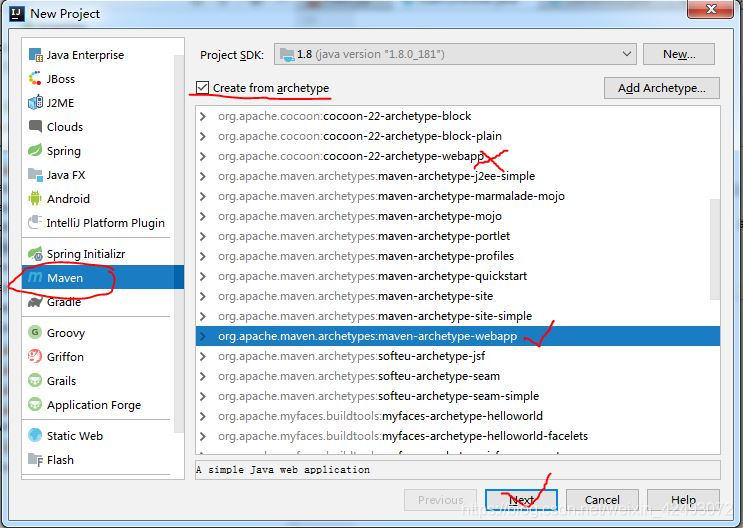Select the Java Enterprise project type icon
This screenshot has width=743, height=528.
(x=36, y=55)
